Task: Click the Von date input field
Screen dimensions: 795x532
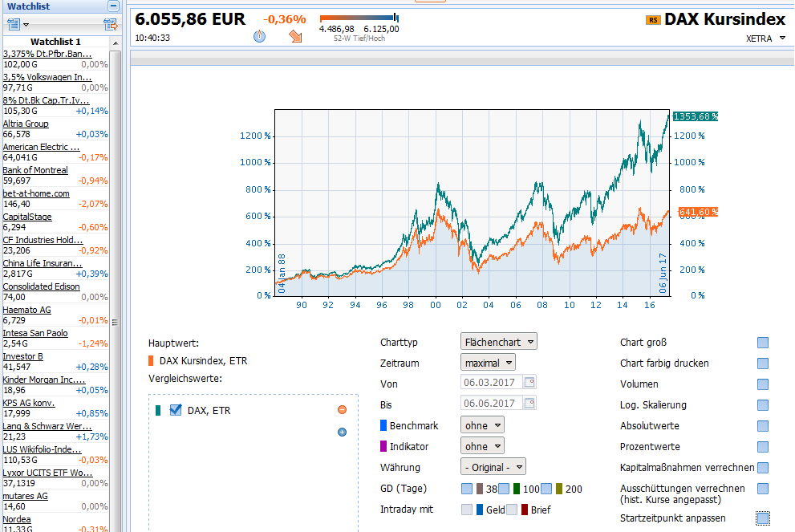Action: (491, 383)
